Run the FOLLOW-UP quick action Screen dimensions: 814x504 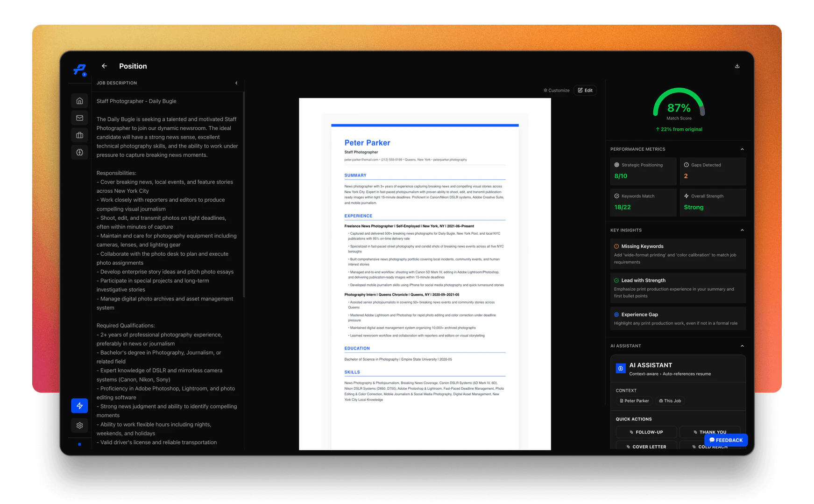pyautogui.click(x=646, y=432)
